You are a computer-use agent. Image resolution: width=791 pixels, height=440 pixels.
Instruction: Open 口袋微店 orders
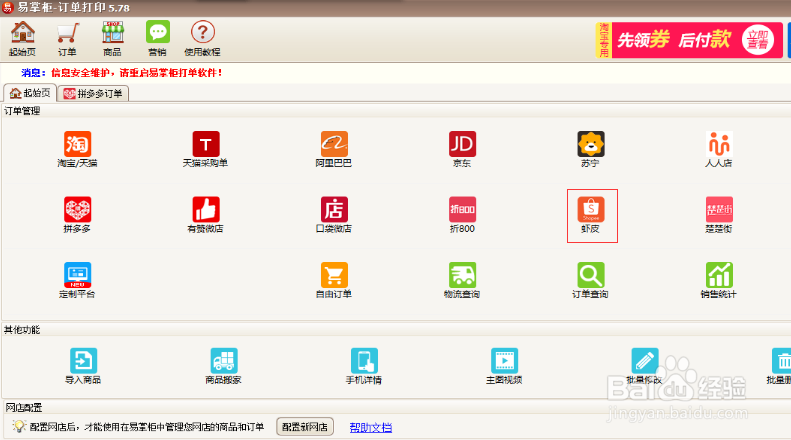coord(334,215)
